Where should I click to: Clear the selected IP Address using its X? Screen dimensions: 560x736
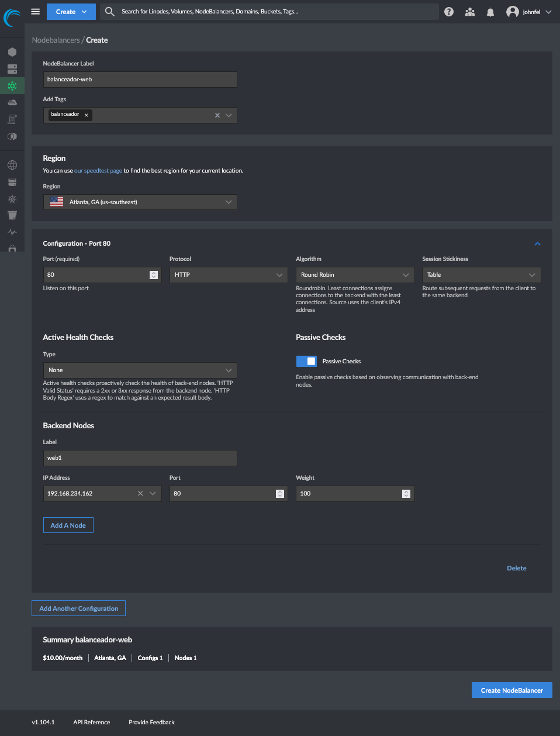[140, 493]
